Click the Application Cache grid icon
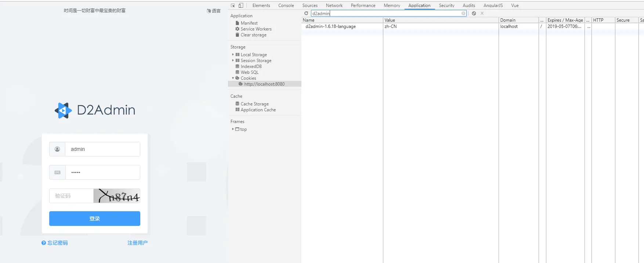This screenshot has width=644, height=263. [x=237, y=109]
